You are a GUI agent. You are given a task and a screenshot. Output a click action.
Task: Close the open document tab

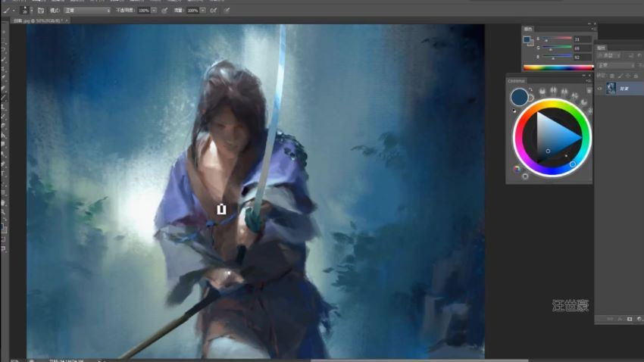67,20
